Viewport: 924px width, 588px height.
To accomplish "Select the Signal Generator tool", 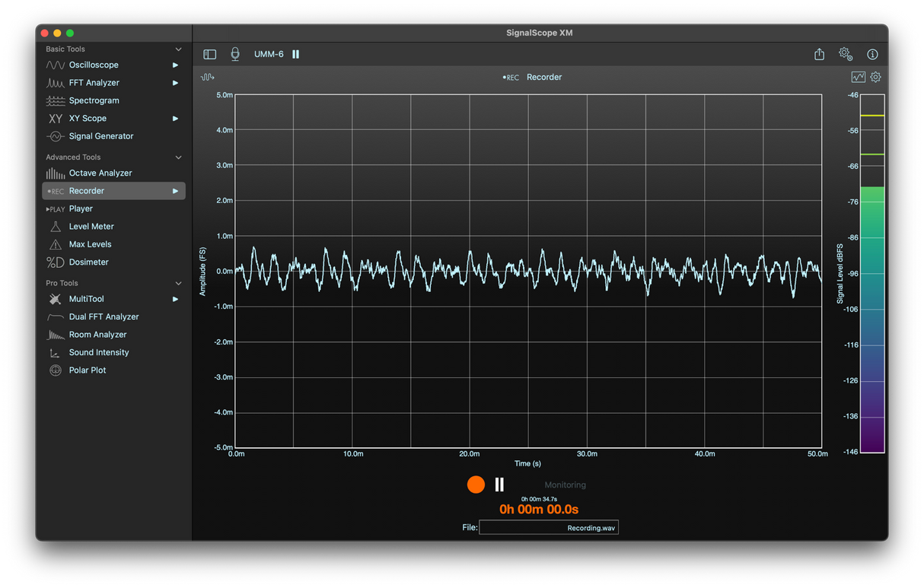I will [100, 136].
